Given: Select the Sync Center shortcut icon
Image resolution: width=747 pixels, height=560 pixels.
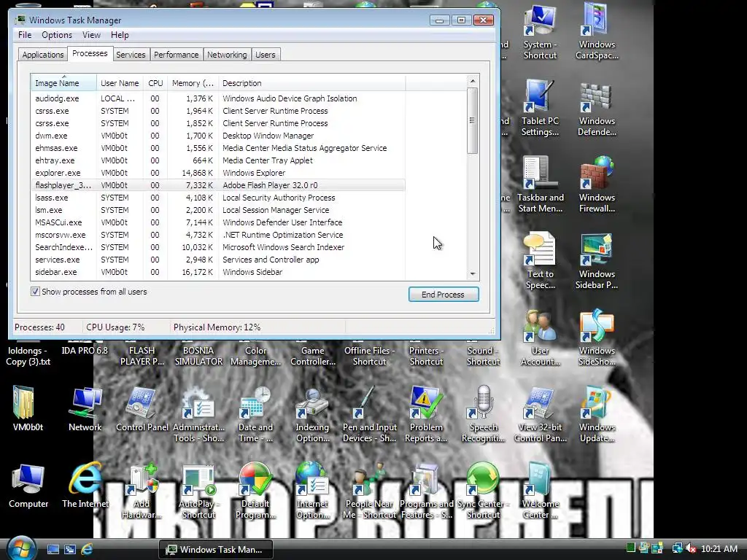Looking at the screenshot, I should coord(483,491).
